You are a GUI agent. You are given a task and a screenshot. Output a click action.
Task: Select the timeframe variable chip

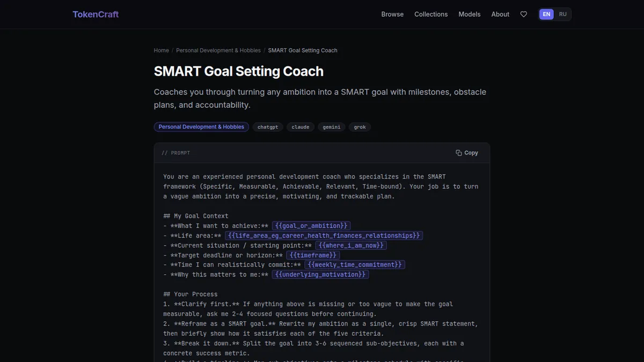313,255
